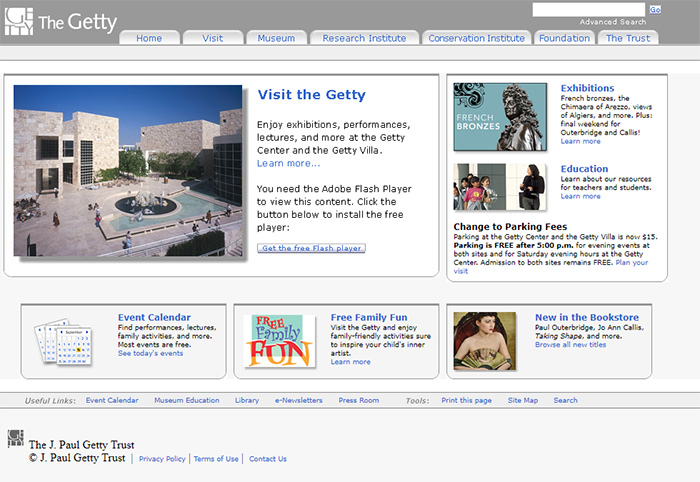
Task: Click Museum Education useful link
Action: [x=187, y=400]
